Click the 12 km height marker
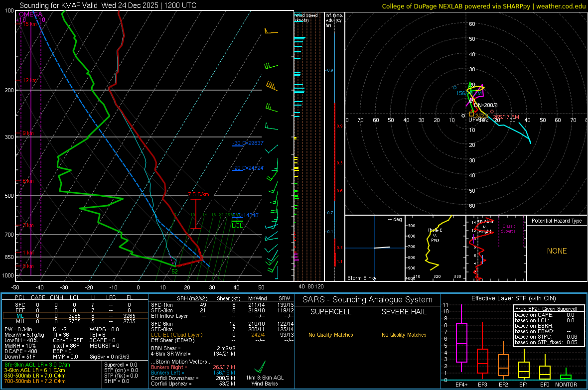 (29, 80)
